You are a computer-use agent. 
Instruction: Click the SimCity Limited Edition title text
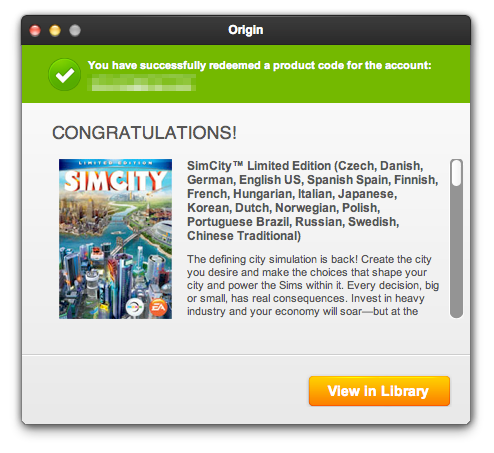pyautogui.click(x=312, y=201)
